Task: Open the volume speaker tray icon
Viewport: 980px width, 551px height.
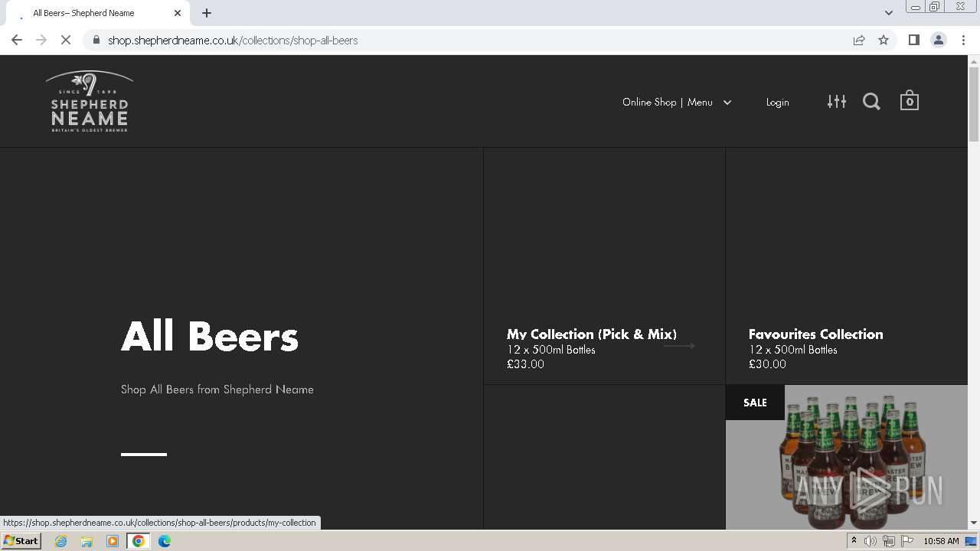Action: point(871,541)
